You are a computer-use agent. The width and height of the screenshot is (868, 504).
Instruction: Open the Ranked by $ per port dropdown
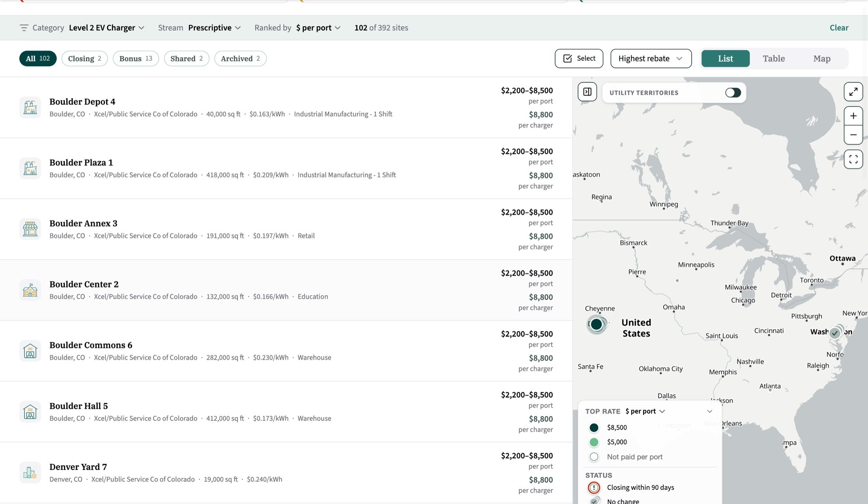coord(318,28)
